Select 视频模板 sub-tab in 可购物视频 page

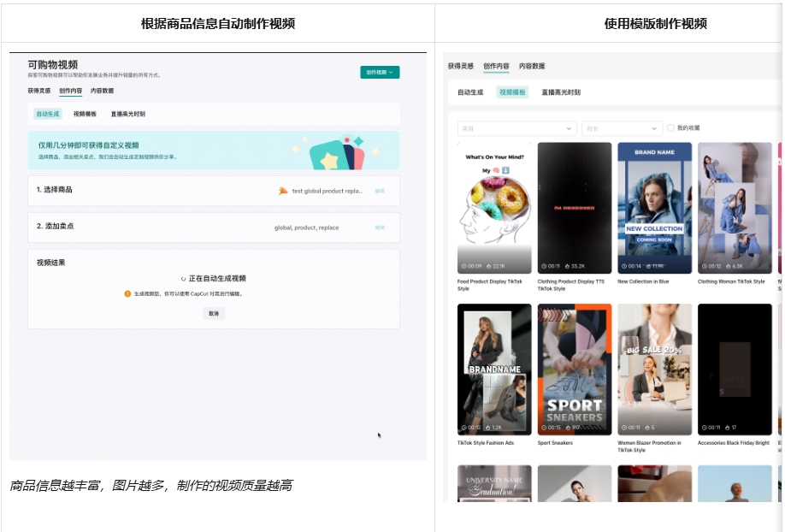click(85, 114)
